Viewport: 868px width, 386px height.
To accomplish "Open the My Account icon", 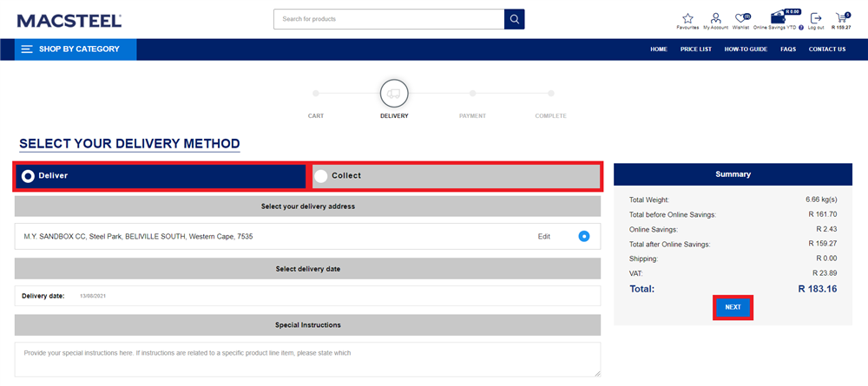I will point(715,18).
